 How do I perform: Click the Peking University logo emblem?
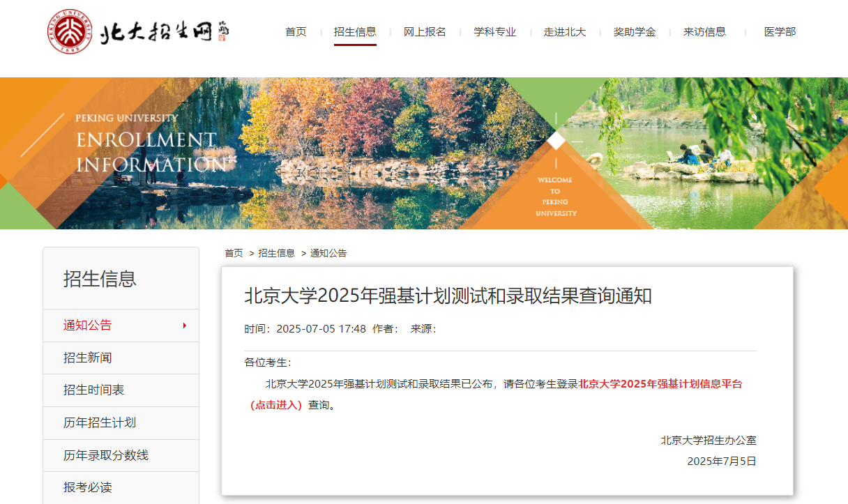[x=70, y=32]
